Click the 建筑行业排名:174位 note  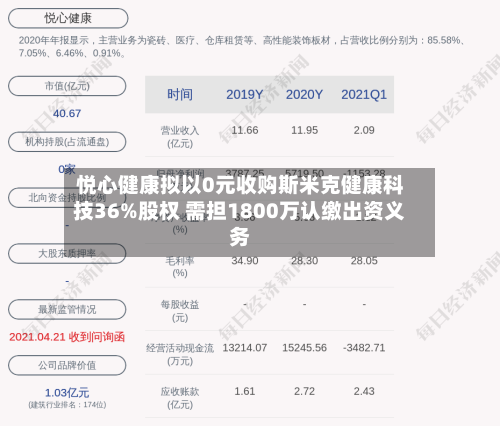coord(67,405)
